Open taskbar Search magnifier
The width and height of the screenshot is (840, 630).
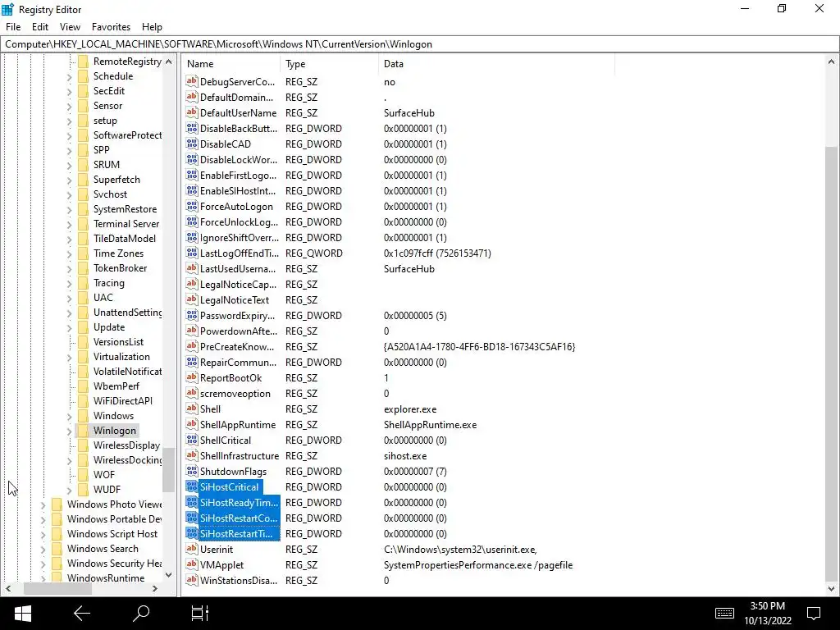[x=141, y=614]
